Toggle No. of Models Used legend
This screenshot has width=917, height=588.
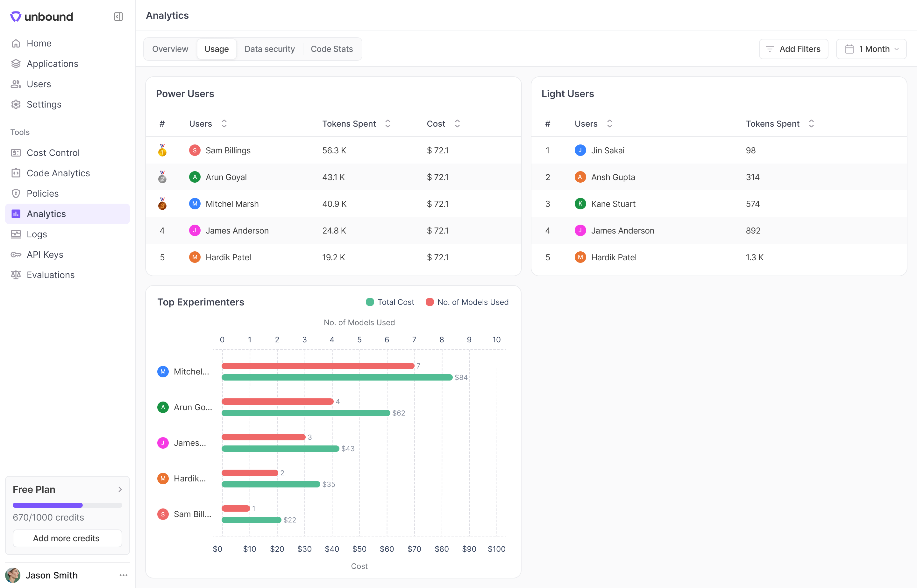(467, 302)
